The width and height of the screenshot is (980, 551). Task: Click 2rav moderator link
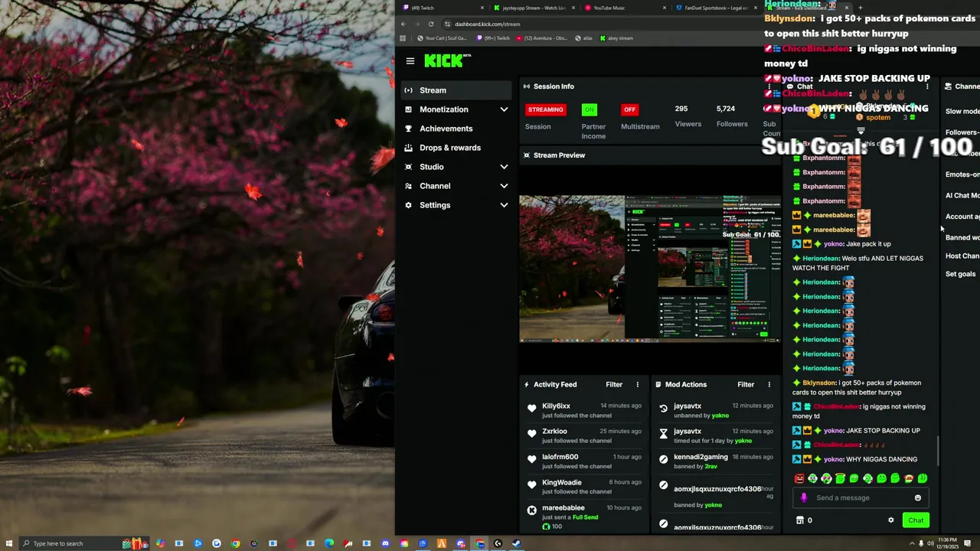pos(710,466)
